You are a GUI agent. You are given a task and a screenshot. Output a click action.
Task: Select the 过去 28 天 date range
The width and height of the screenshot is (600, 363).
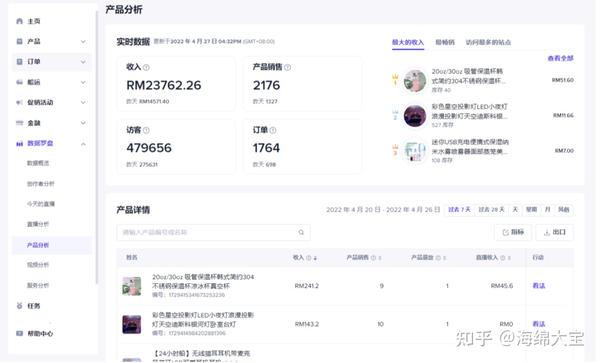[x=491, y=210]
